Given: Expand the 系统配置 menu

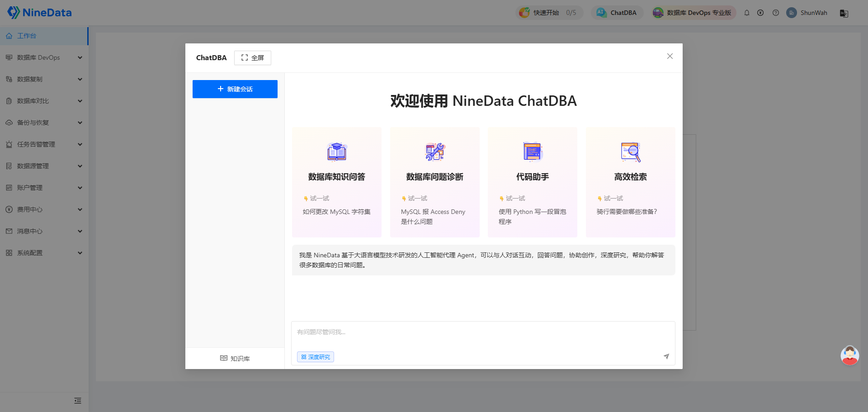Looking at the screenshot, I should (x=44, y=253).
